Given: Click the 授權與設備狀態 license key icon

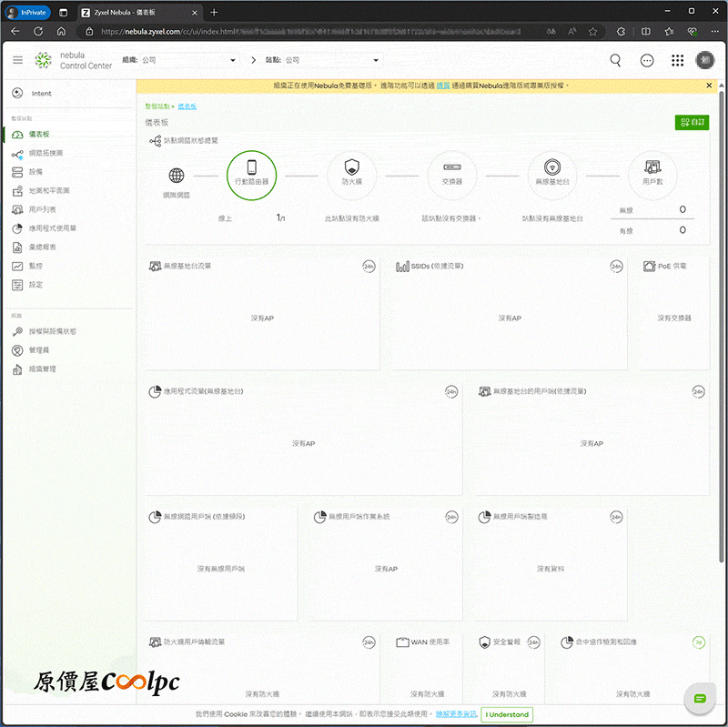Looking at the screenshot, I should (17, 331).
